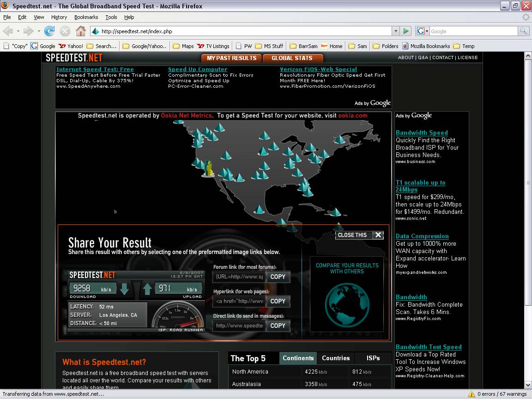The width and height of the screenshot is (532, 399).
Task: Open the TV Listings bookmark
Action: pos(213,46)
